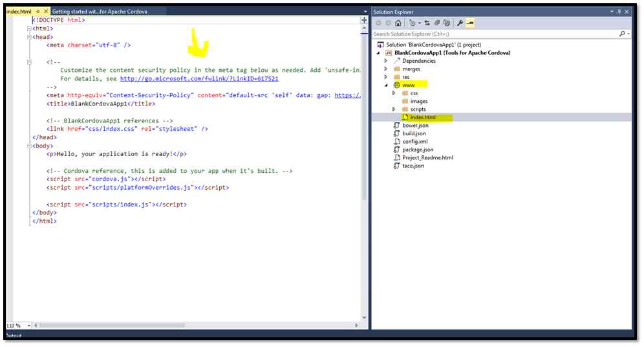The image size is (644, 347).
Task: Pin the index.html tab
Action: click(x=38, y=12)
